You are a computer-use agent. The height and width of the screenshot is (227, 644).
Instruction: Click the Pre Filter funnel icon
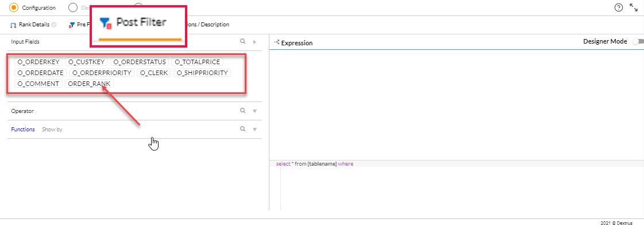coord(72,25)
